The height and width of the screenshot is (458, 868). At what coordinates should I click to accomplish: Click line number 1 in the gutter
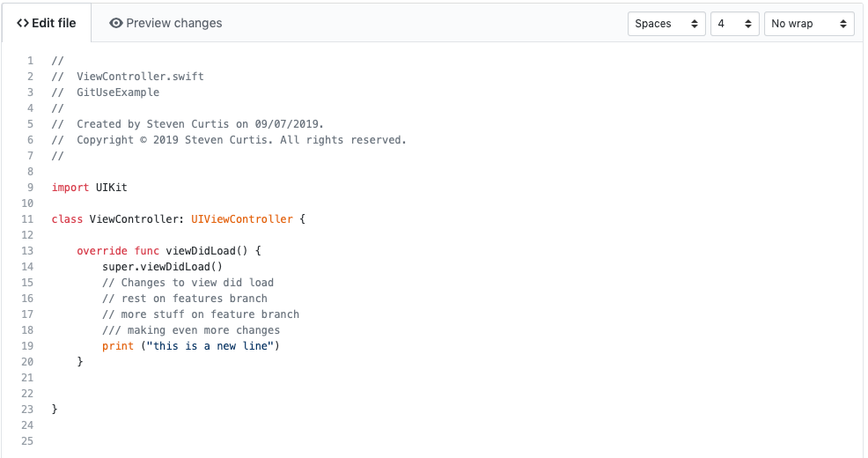pyautogui.click(x=30, y=61)
